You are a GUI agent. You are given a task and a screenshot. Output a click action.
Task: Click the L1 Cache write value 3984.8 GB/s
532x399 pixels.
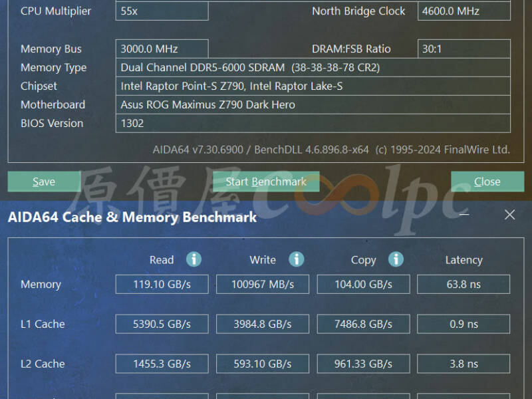click(x=263, y=324)
